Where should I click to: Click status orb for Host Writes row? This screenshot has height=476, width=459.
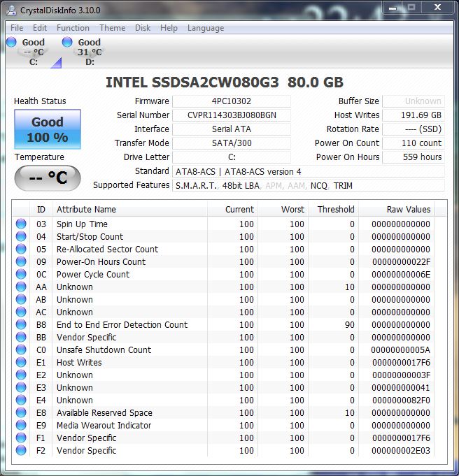(21, 363)
